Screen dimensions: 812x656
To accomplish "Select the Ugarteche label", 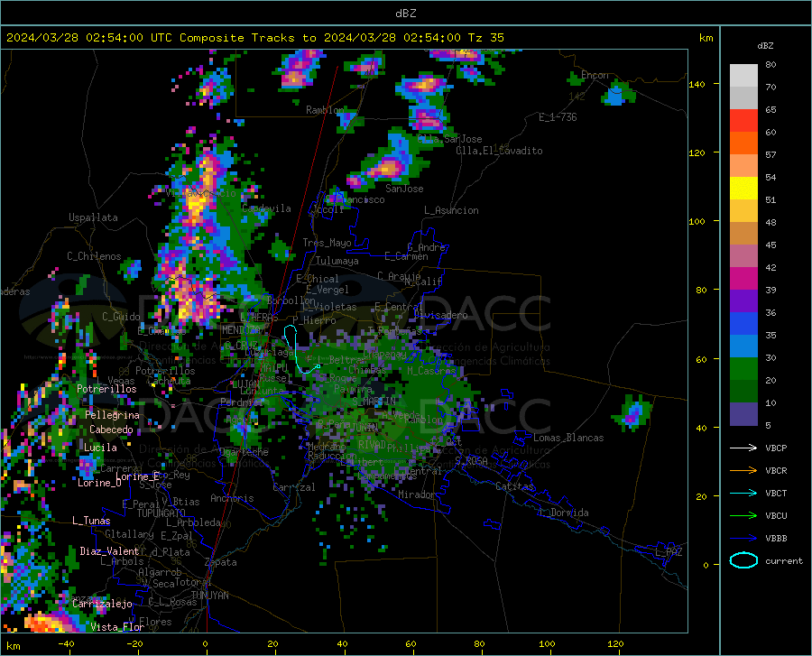I will [x=244, y=452].
